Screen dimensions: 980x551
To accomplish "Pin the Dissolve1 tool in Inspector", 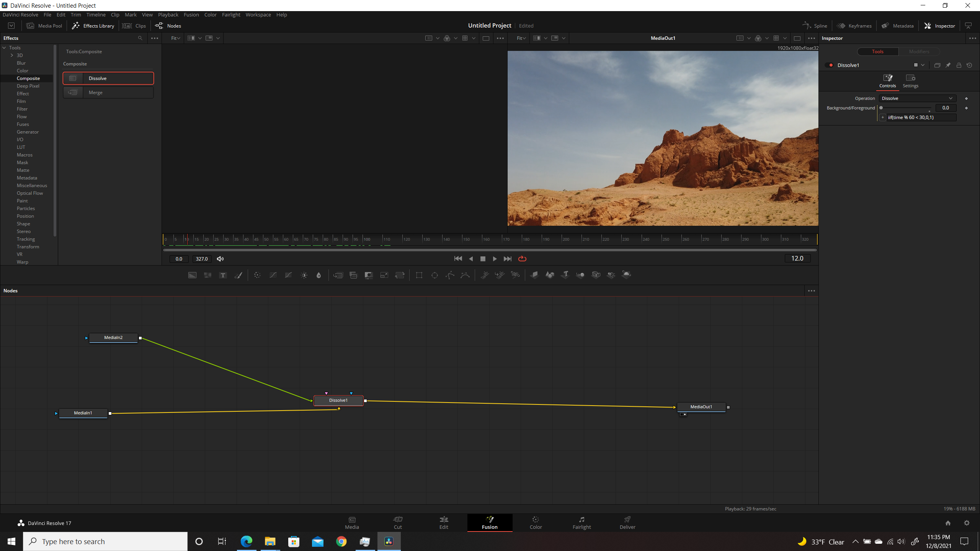I will (x=948, y=65).
